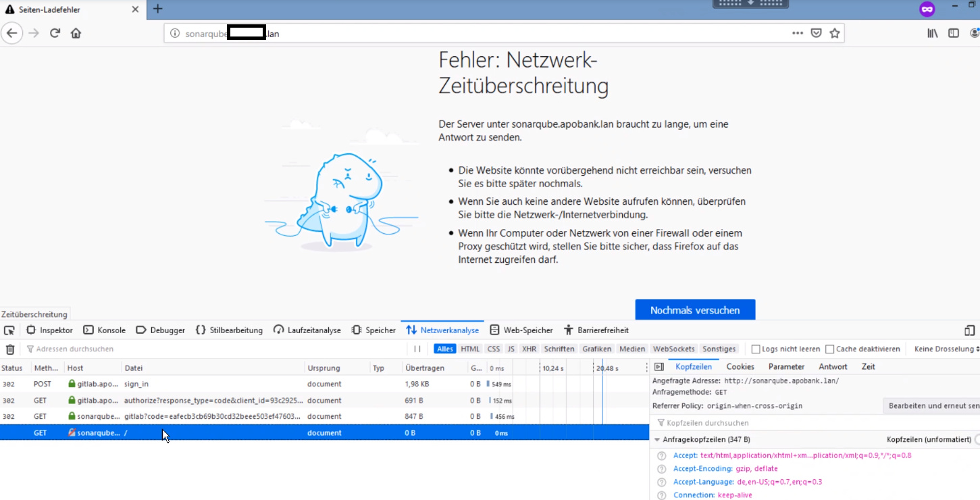Show the Parameter tab of the request
This screenshot has height=500, width=980.
click(x=787, y=367)
